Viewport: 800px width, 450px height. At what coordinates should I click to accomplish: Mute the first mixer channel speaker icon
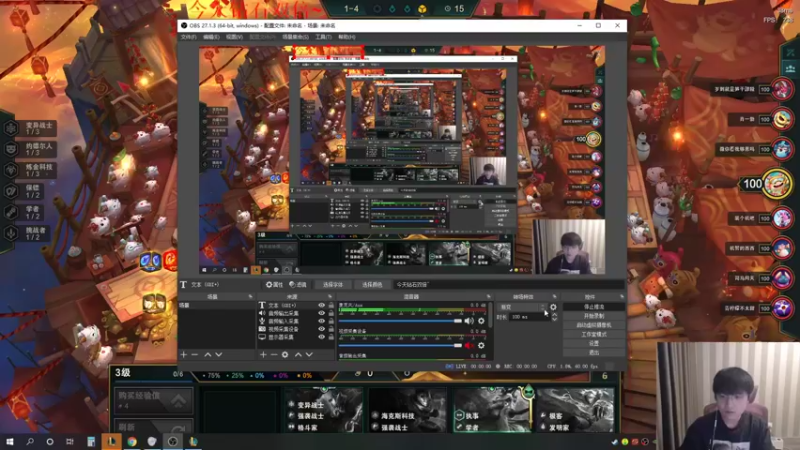coord(469,321)
